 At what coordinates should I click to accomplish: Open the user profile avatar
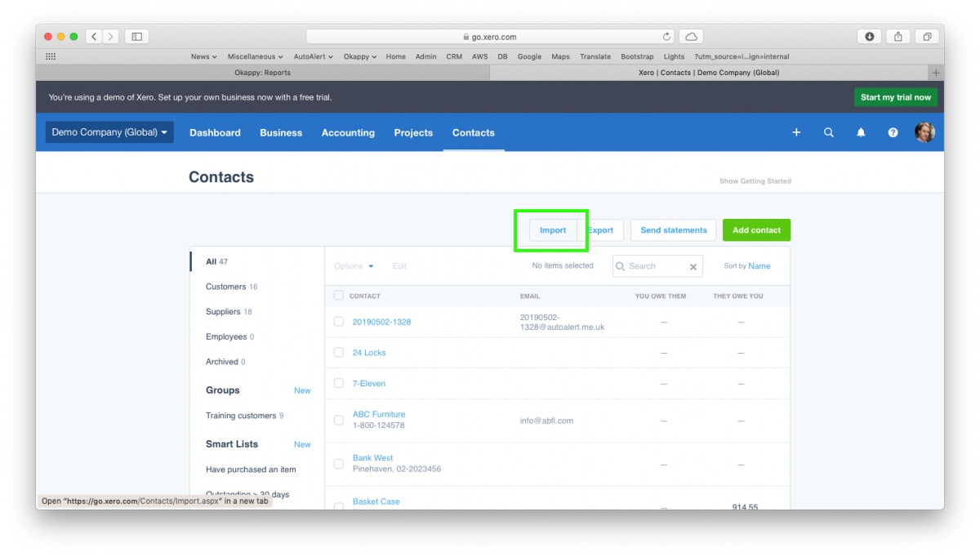(x=924, y=131)
